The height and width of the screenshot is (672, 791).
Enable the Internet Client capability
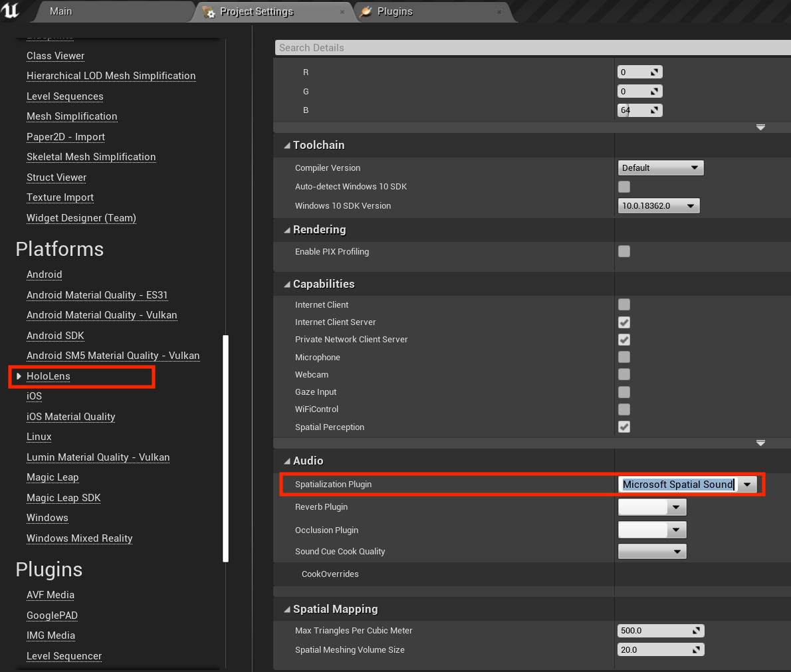click(624, 304)
